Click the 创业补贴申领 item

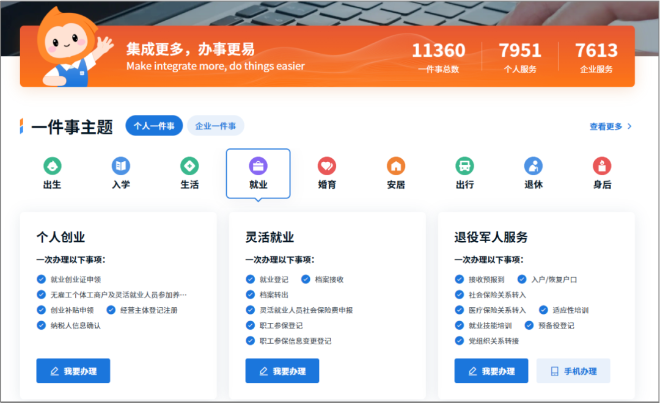66,310
